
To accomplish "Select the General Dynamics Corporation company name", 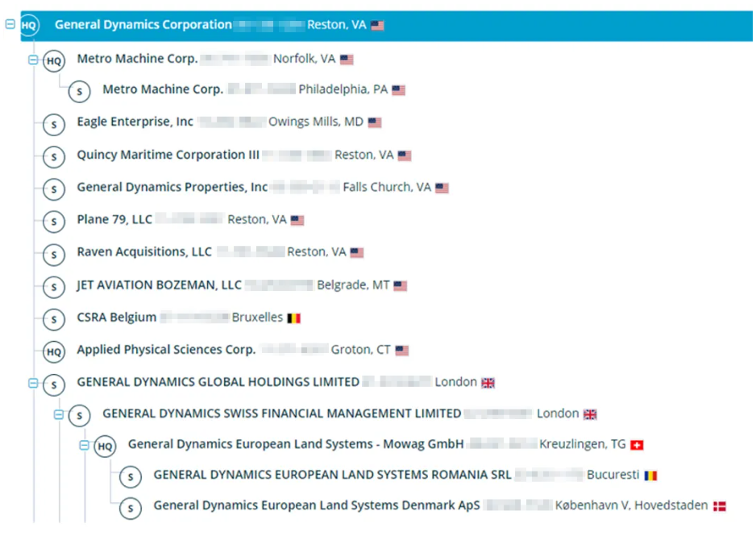I will 143,24.
